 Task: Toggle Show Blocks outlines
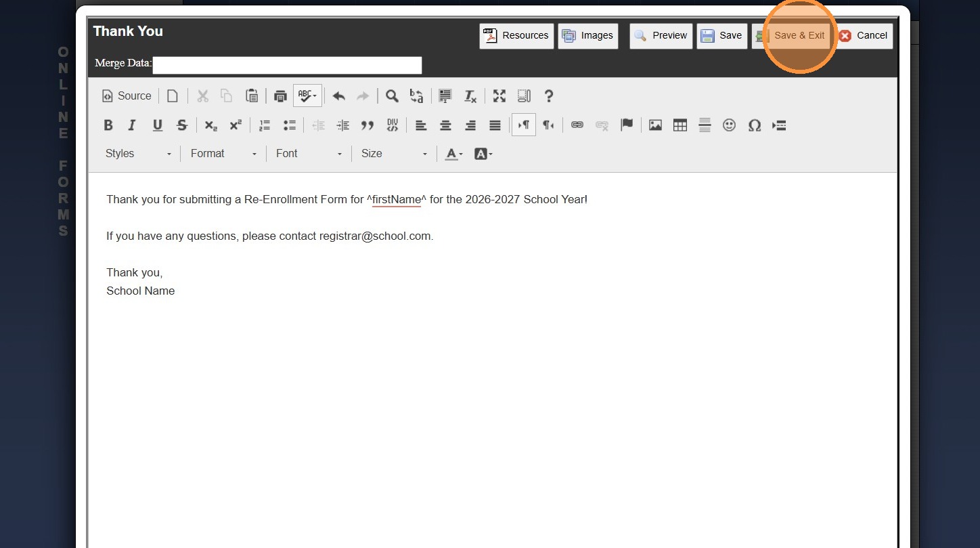tap(524, 96)
